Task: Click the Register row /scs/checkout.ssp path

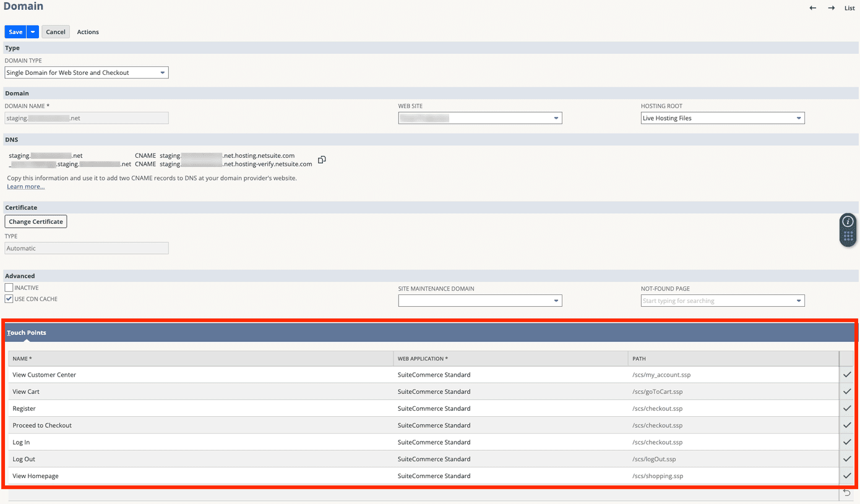Action: (x=733, y=408)
